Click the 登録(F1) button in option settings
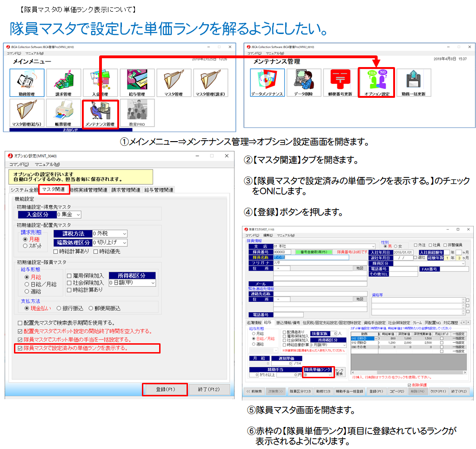This screenshot has height=449, width=476. click(165, 389)
